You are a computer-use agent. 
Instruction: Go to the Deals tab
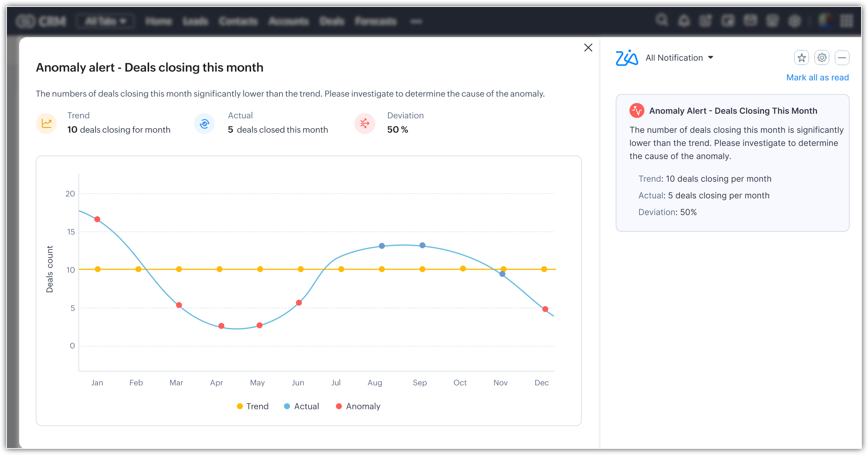(332, 21)
